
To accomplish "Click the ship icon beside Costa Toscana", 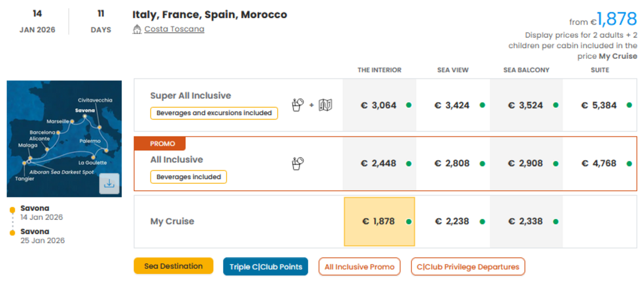I will [x=137, y=29].
